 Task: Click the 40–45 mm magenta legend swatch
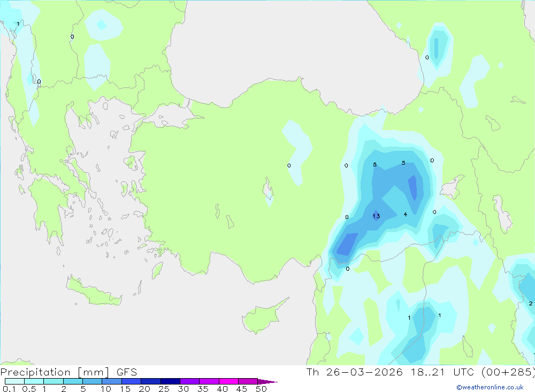[x=228, y=381]
